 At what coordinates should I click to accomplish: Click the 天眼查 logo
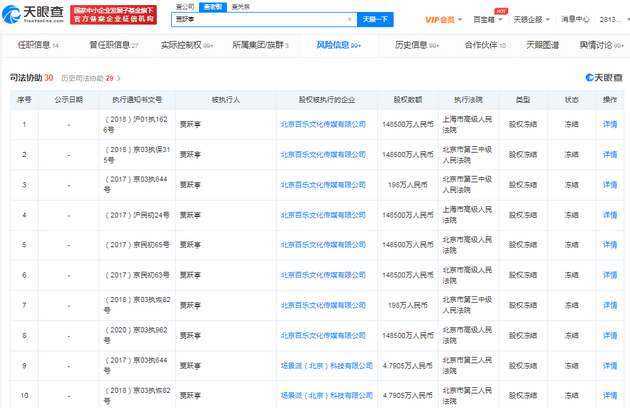coord(33,14)
